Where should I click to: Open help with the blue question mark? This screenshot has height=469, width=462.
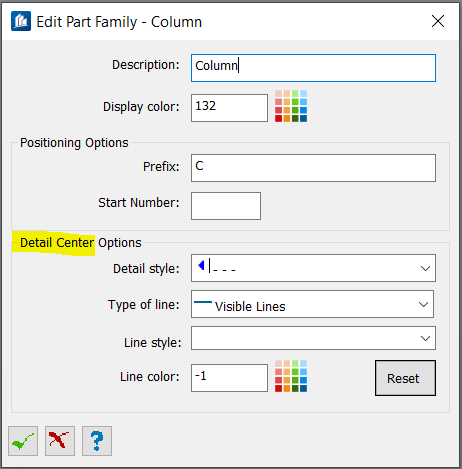pyautogui.click(x=97, y=441)
